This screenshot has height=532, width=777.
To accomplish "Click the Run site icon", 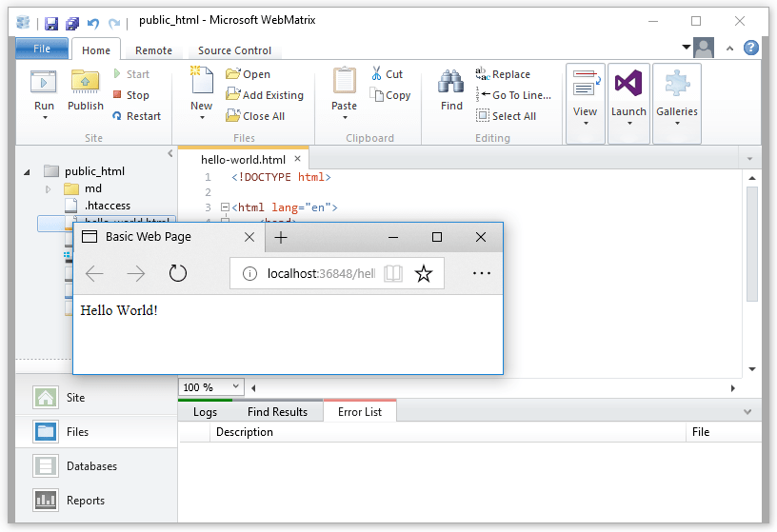I will click(x=43, y=82).
